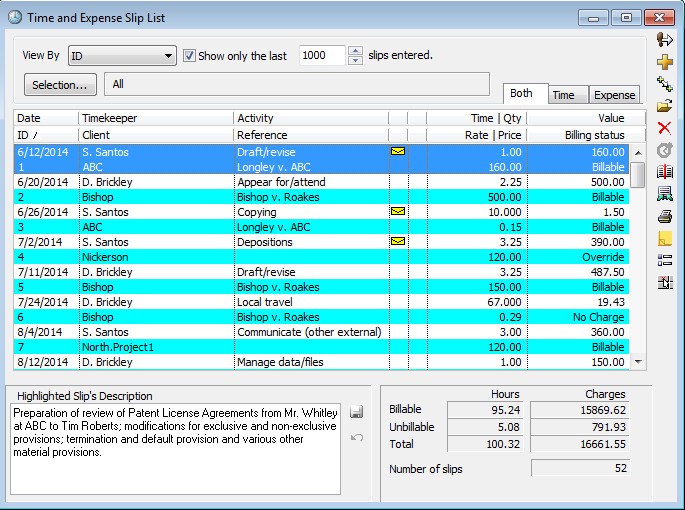Click the yellow sticky note icon

click(664, 239)
